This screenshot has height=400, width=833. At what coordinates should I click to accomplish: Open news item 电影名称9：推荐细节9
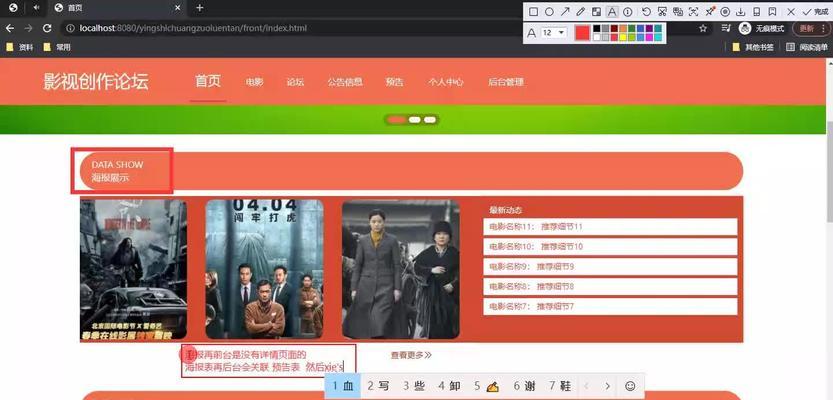tap(610, 267)
